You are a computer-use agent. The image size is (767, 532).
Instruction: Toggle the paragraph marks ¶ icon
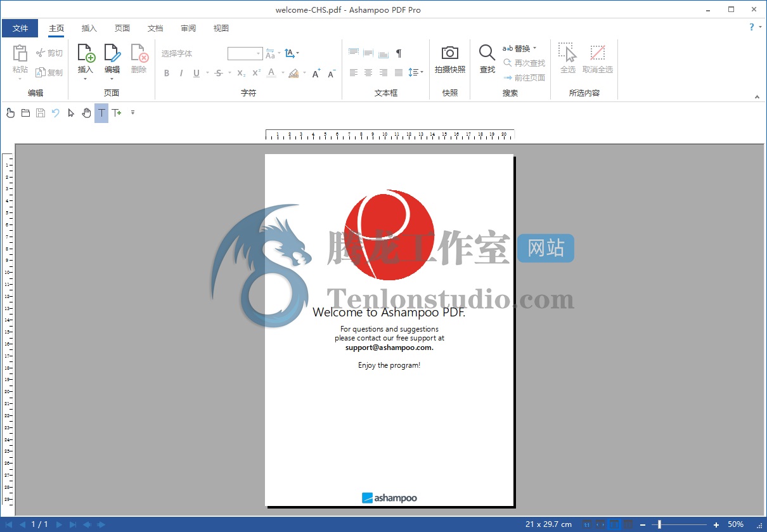coord(399,53)
